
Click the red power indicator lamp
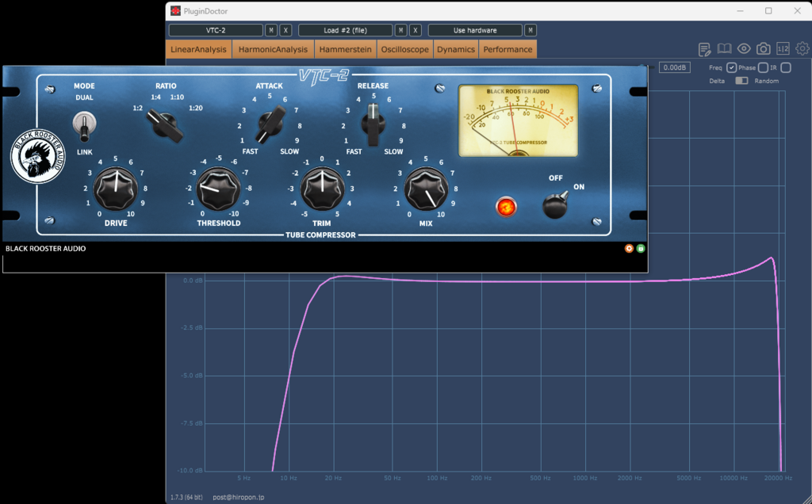[x=506, y=207]
